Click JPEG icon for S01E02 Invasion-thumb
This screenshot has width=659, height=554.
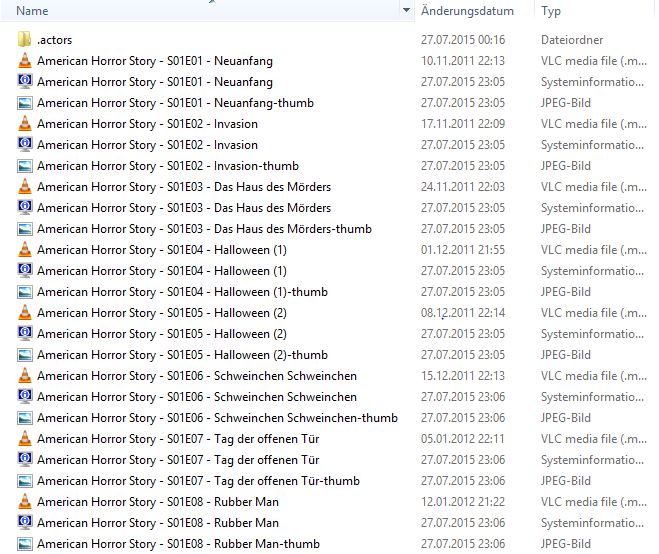coord(25,166)
